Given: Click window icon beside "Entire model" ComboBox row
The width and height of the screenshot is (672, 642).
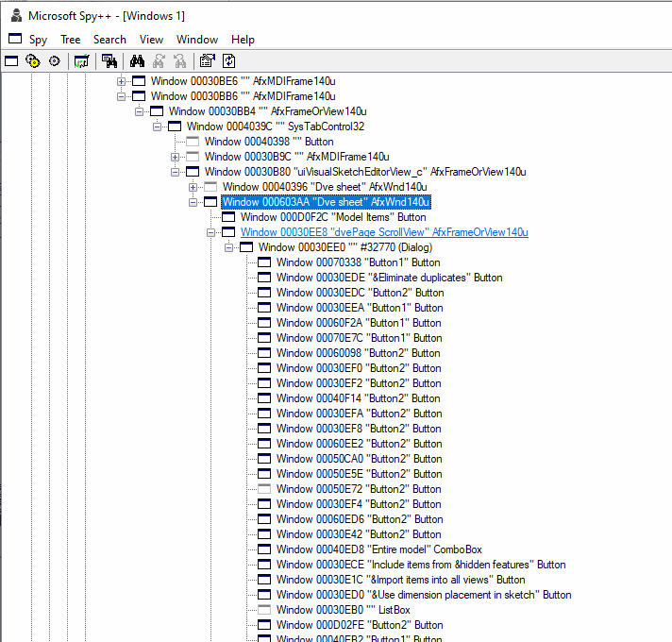Looking at the screenshot, I should click(264, 549).
